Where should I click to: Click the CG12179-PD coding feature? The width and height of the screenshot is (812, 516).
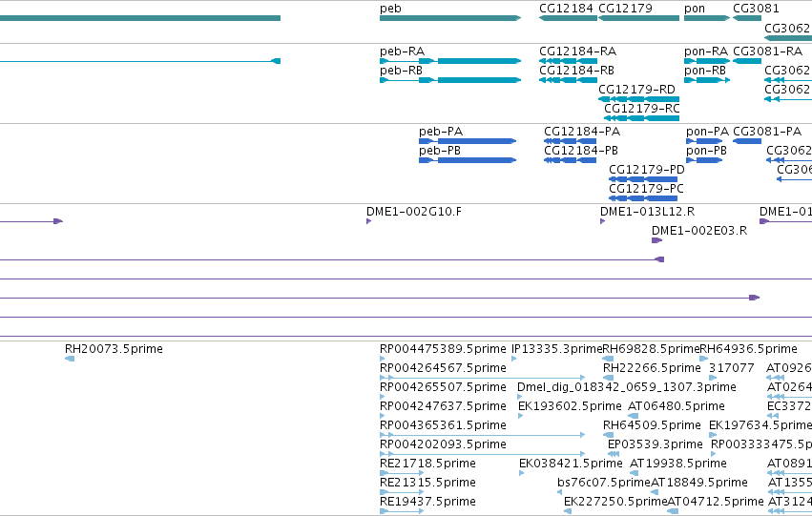643,179
